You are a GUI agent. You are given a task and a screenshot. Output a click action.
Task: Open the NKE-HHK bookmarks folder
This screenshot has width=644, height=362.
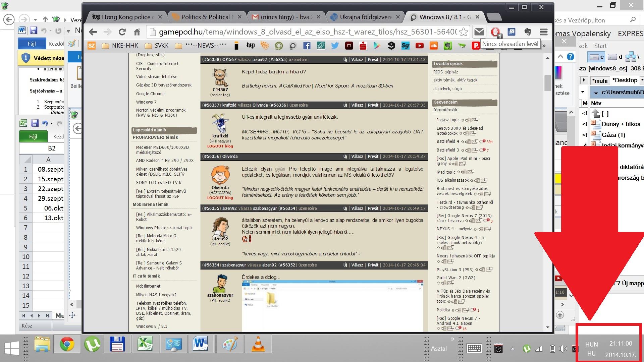coord(120,46)
